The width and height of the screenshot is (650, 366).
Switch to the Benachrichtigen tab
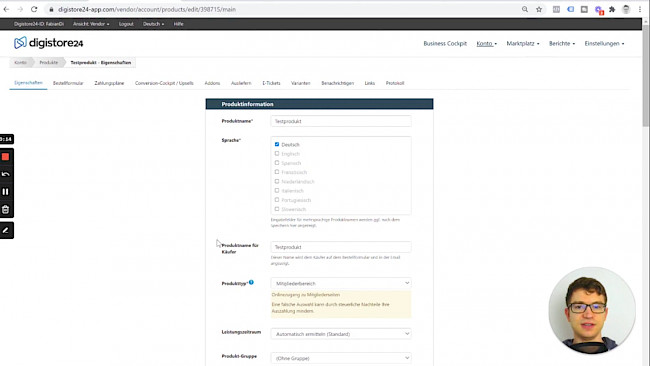click(x=337, y=83)
